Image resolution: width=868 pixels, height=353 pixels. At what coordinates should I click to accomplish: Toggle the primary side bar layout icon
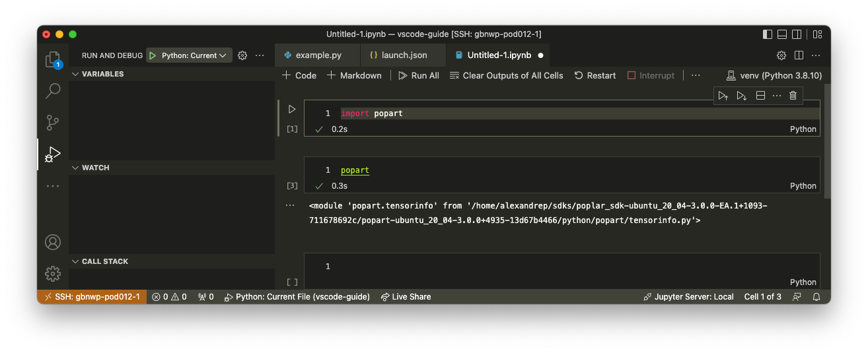(x=767, y=34)
